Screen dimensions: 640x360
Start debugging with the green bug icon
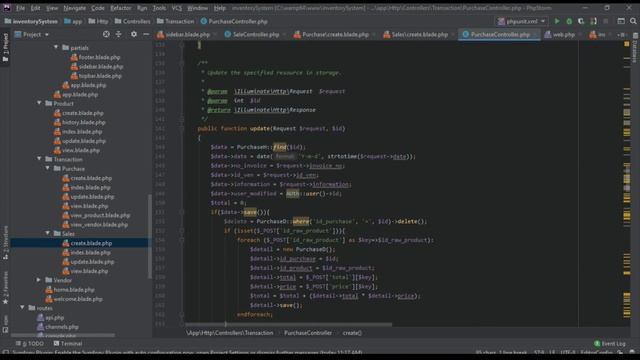569,21
